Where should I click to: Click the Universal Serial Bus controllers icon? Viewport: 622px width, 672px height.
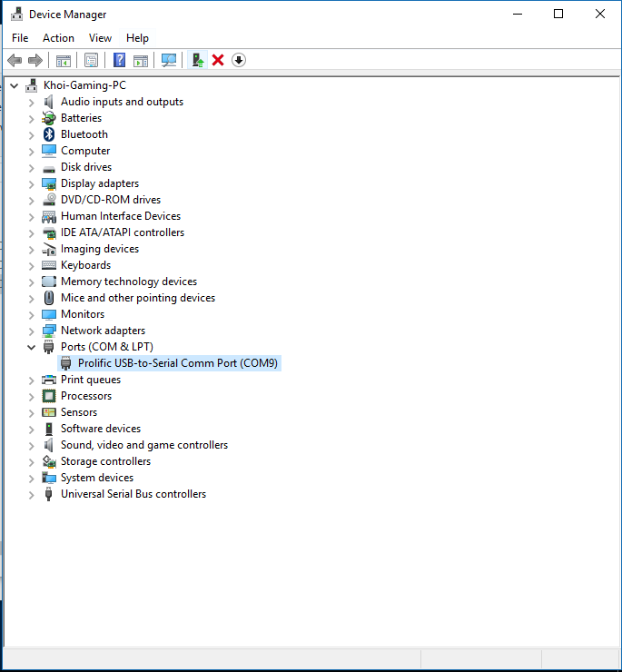(49, 494)
